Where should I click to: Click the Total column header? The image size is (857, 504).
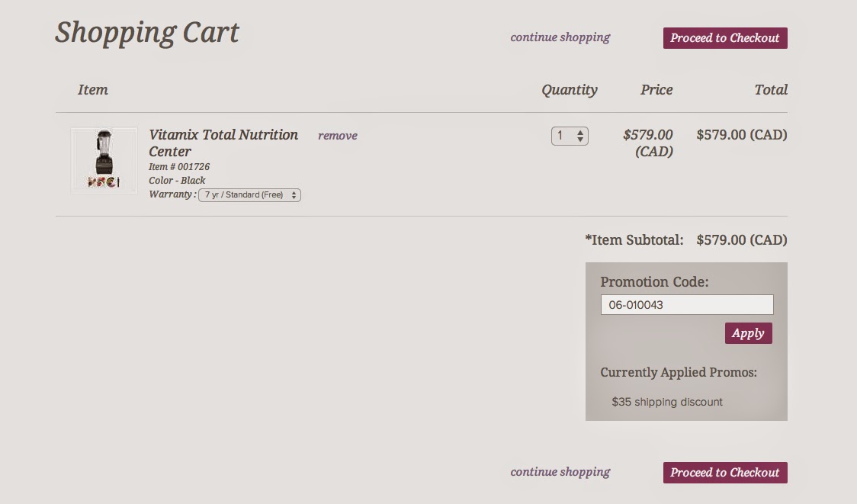[x=771, y=90]
